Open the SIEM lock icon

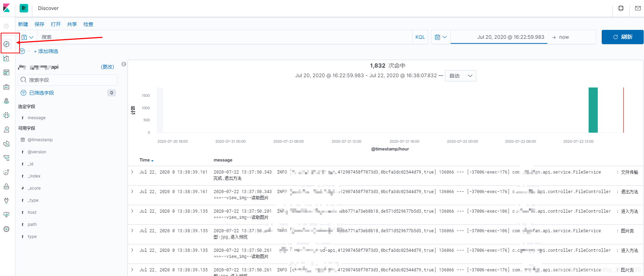pos(6,186)
